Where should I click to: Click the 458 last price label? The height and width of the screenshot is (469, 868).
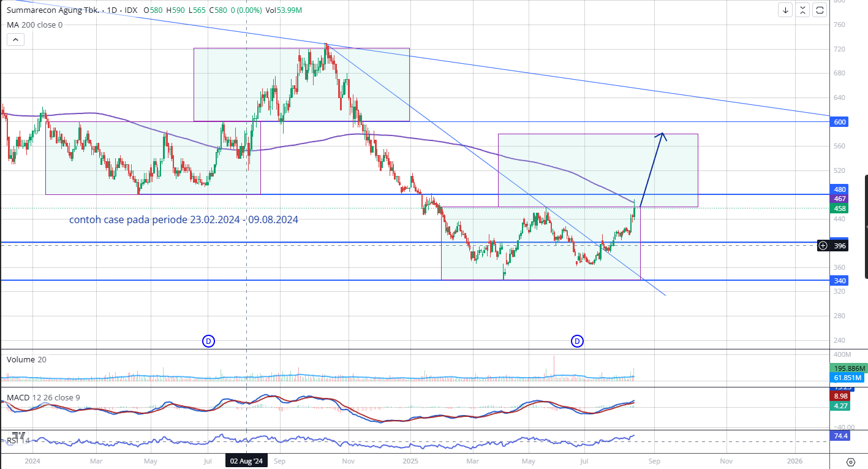[x=840, y=208]
